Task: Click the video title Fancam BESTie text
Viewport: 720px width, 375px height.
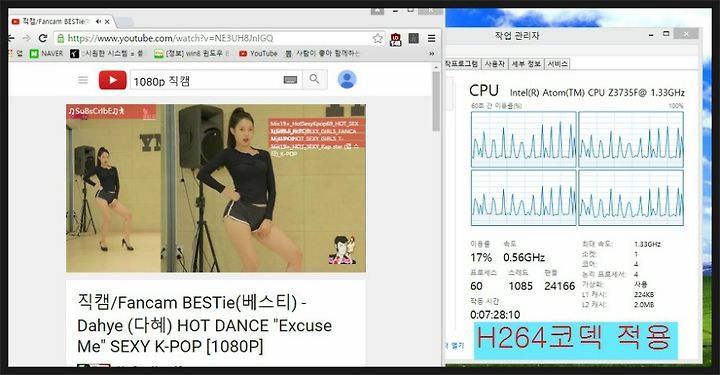Action: point(205,325)
